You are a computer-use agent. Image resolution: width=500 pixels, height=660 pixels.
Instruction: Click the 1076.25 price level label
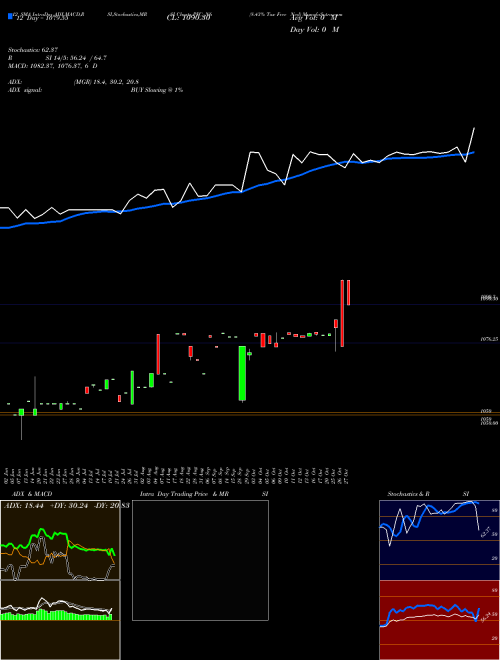[x=489, y=338]
